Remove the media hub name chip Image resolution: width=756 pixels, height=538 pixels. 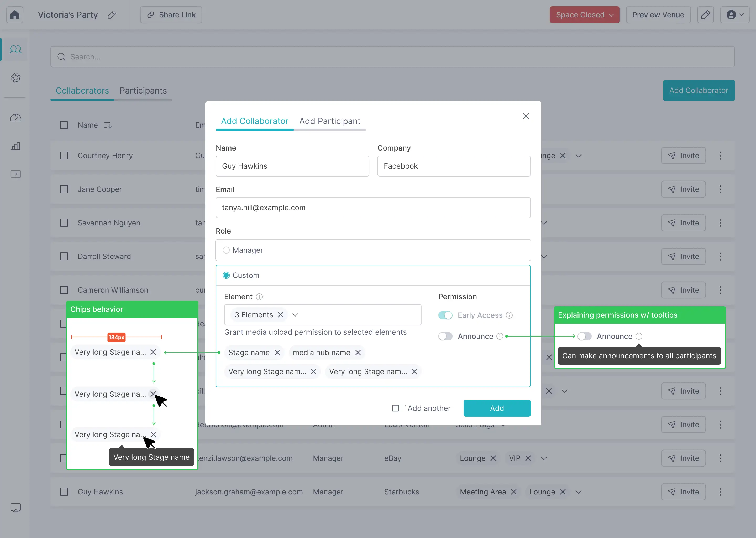[358, 353]
